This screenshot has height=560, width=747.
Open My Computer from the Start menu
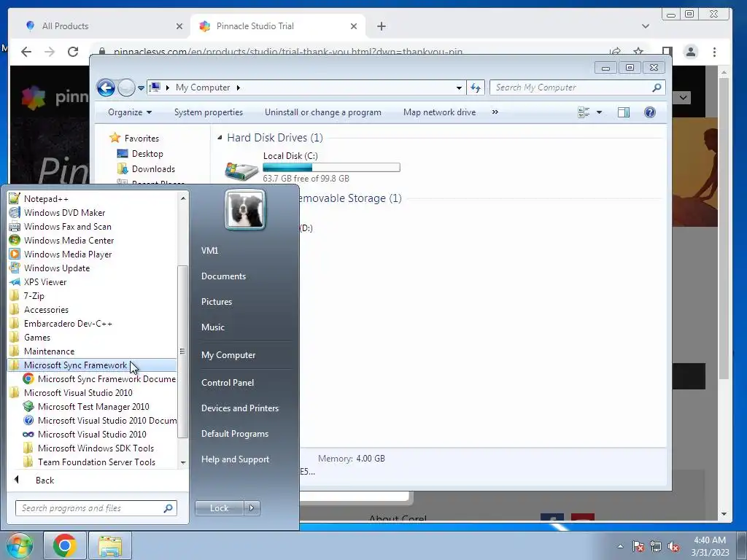pyautogui.click(x=228, y=355)
